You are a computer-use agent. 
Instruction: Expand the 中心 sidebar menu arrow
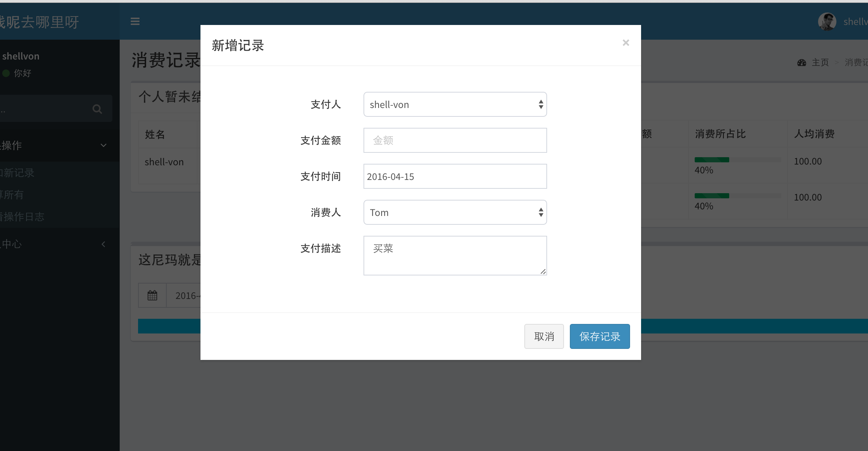[x=104, y=244]
